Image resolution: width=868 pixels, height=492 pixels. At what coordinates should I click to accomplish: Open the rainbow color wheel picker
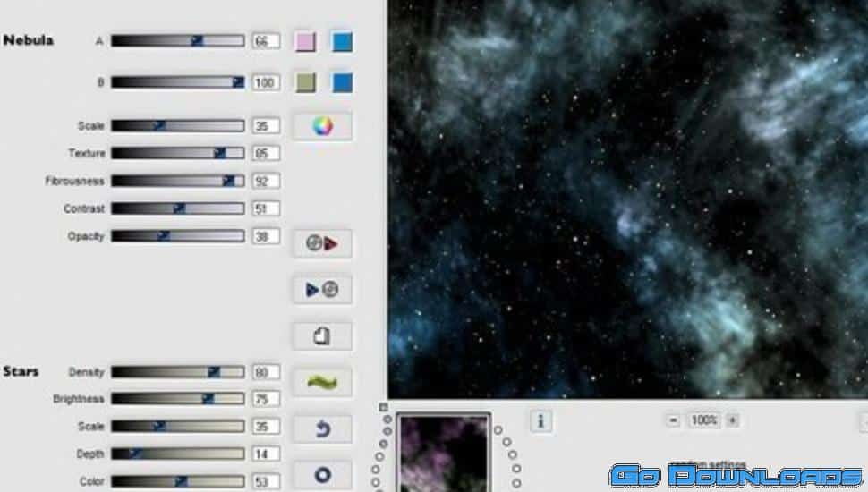click(322, 126)
